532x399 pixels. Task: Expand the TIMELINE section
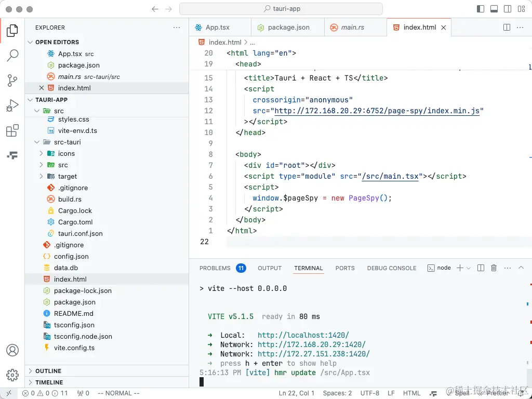[107, 382]
